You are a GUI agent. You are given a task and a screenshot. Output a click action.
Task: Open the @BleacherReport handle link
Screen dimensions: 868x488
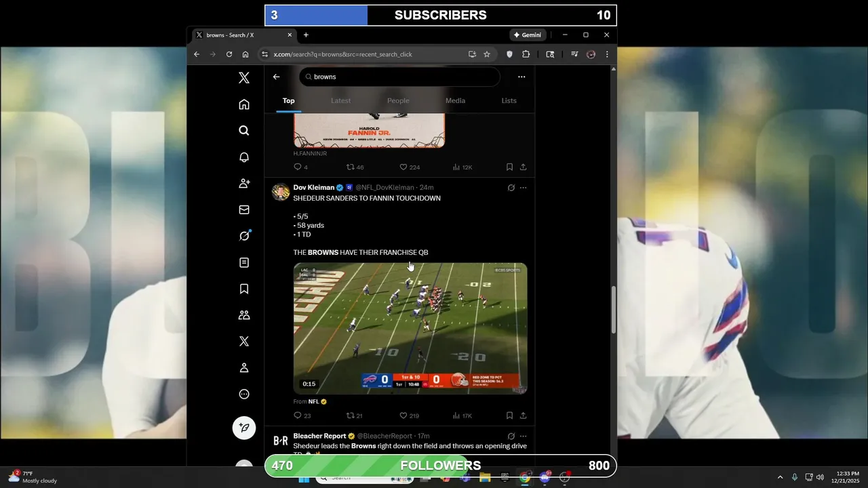(x=384, y=436)
